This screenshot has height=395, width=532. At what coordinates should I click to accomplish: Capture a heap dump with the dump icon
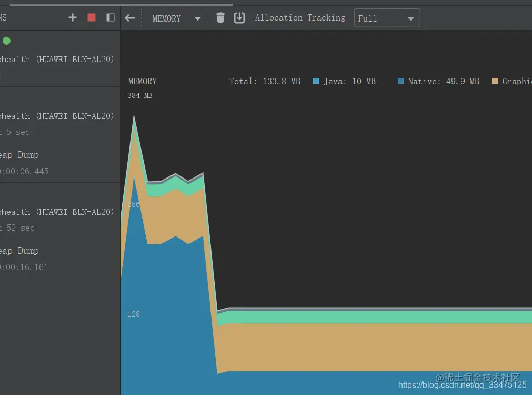239,17
